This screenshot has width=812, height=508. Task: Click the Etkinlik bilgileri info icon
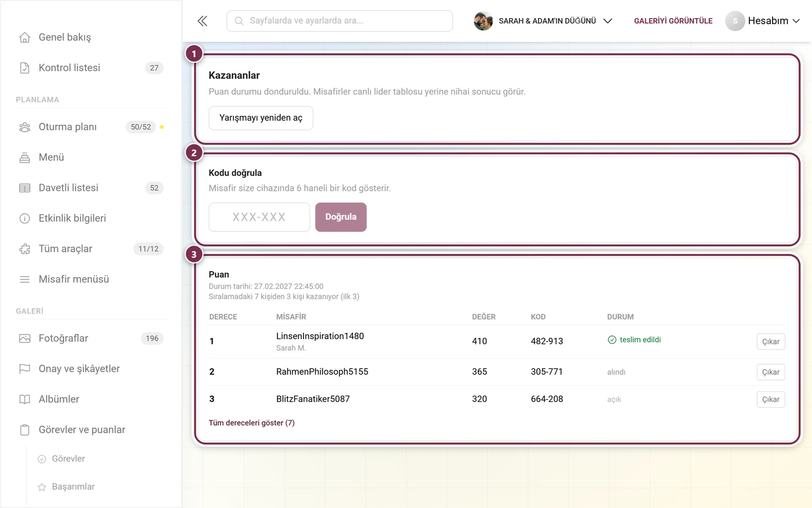coord(25,218)
